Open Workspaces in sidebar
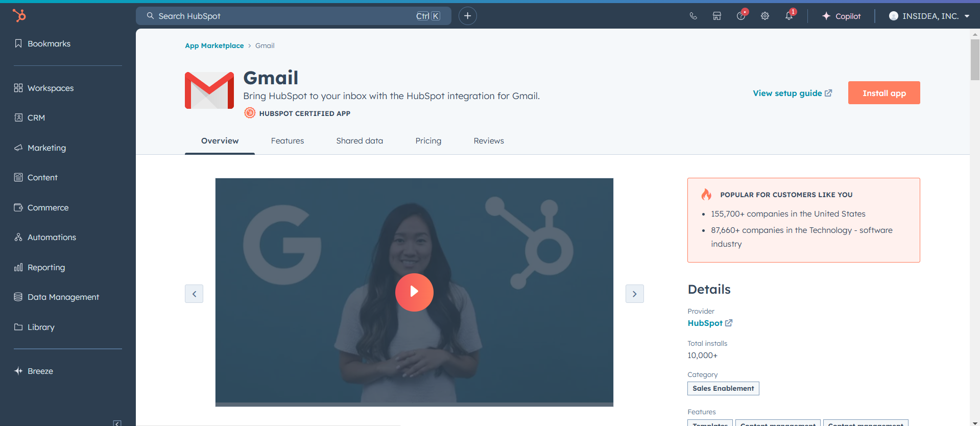The height and width of the screenshot is (426, 980). pyautogui.click(x=44, y=88)
